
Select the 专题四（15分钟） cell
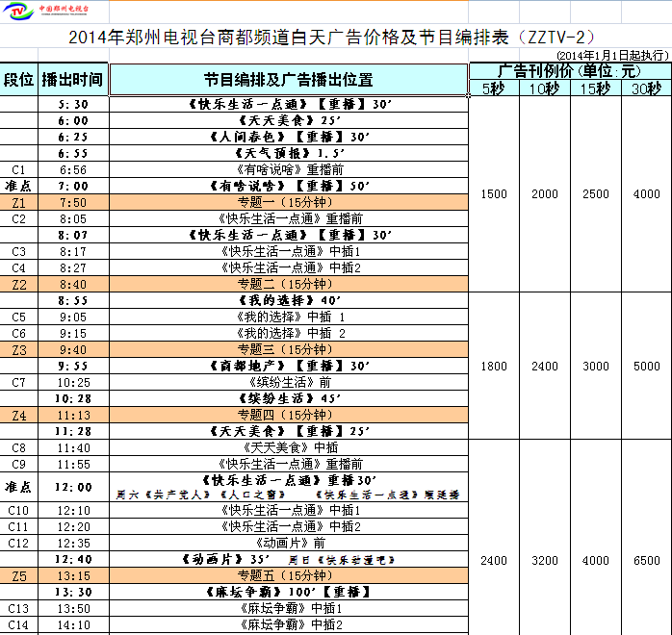(289, 416)
